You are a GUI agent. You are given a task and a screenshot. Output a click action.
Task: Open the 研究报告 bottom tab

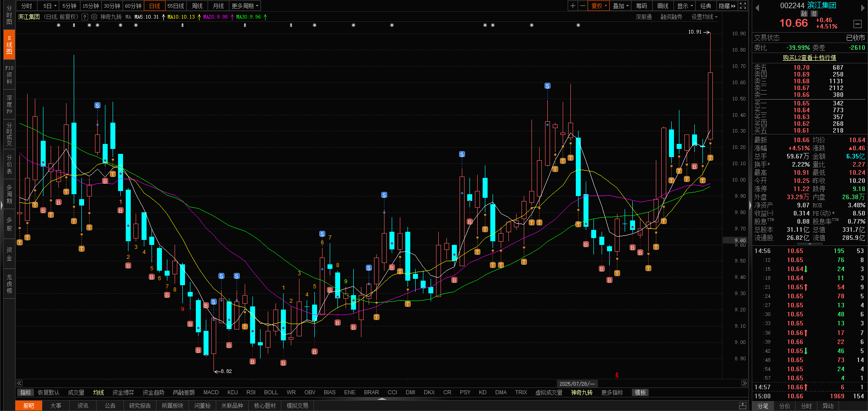(140, 406)
